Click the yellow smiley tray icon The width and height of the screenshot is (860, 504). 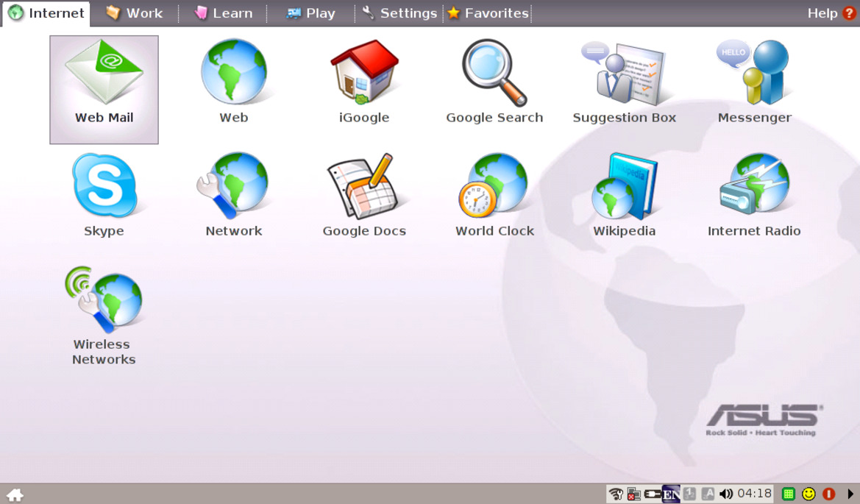(809, 494)
